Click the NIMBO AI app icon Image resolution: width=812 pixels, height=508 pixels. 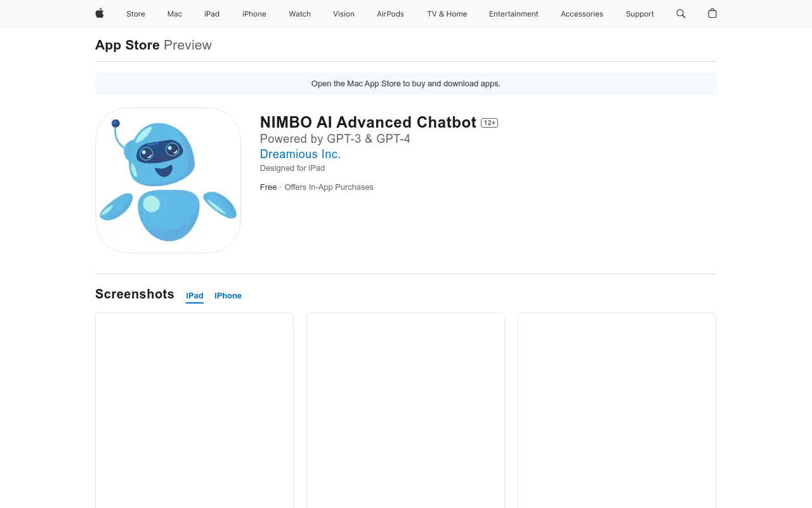pyautogui.click(x=168, y=180)
